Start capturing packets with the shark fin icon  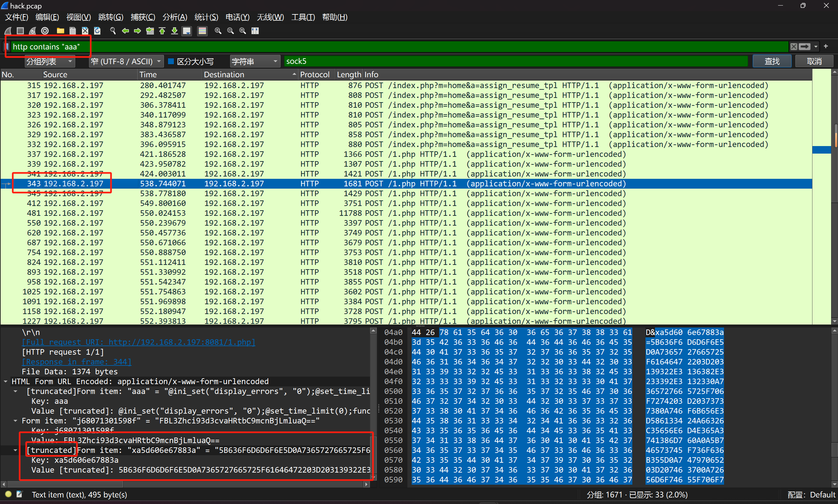point(8,31)
